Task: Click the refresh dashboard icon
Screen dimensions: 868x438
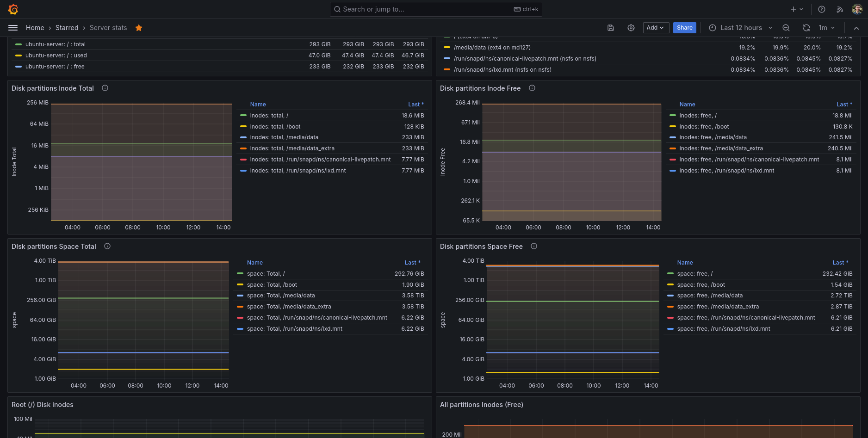Action: pyautogui.click(x=806, y=28)
